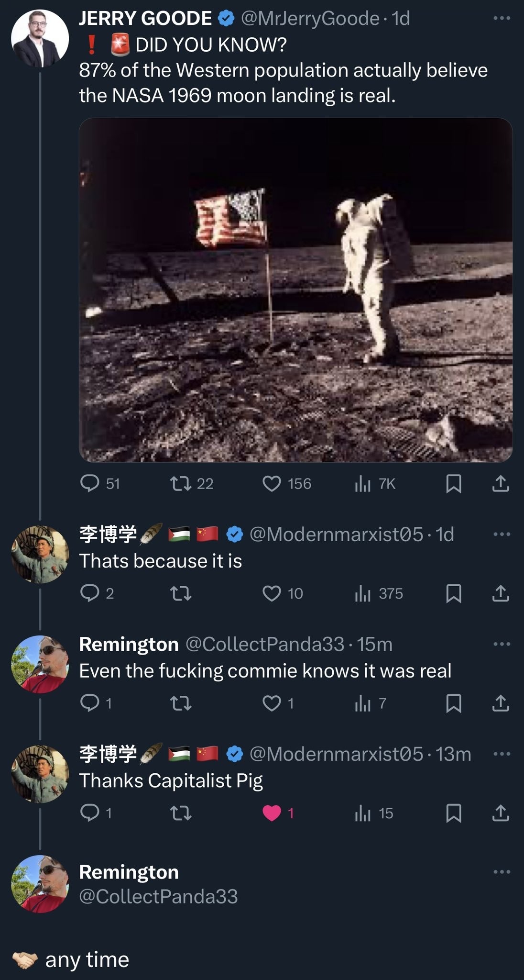Share Jerry Goode's tweet via share icon

tap(501, 484)
